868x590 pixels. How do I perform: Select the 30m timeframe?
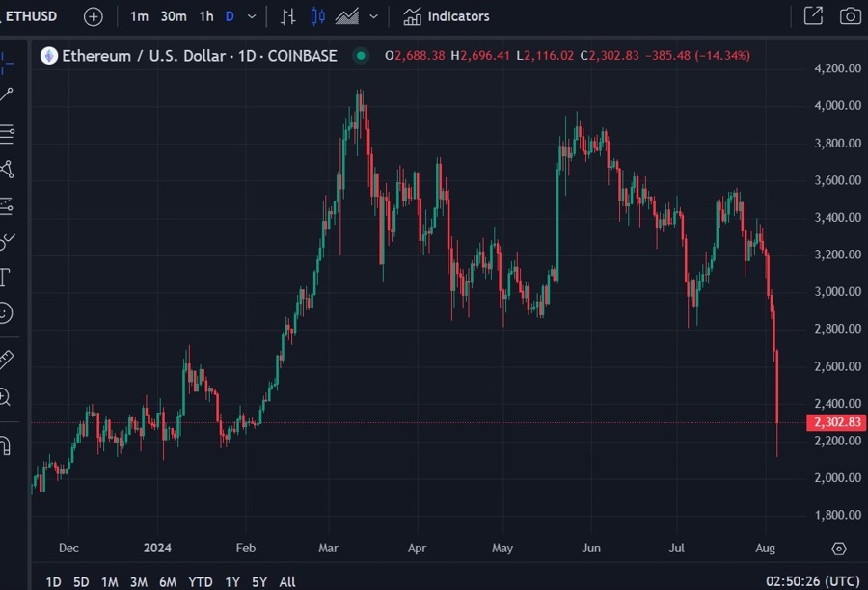pyautogui.click(x=174, y=16)
